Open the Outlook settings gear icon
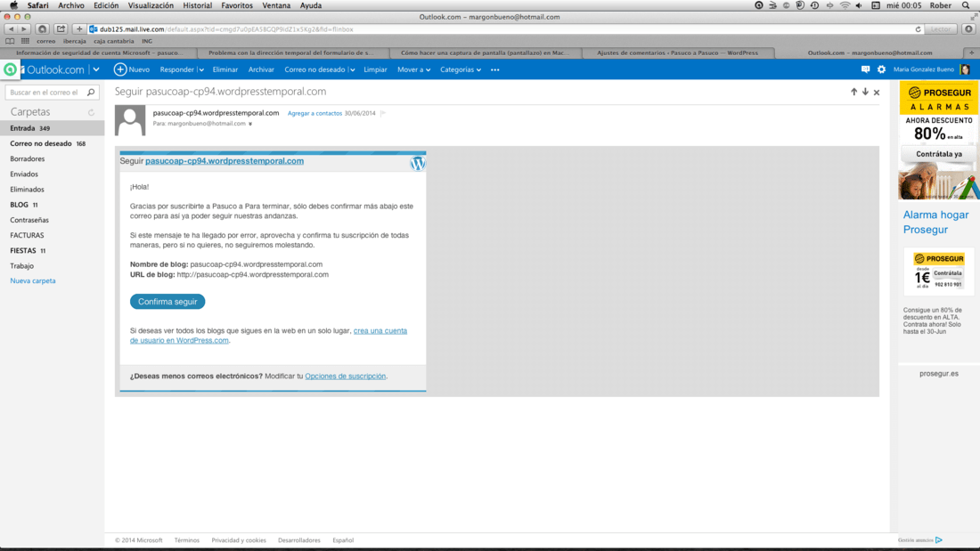Screen dimensions: 980x551 click(881, 69)
